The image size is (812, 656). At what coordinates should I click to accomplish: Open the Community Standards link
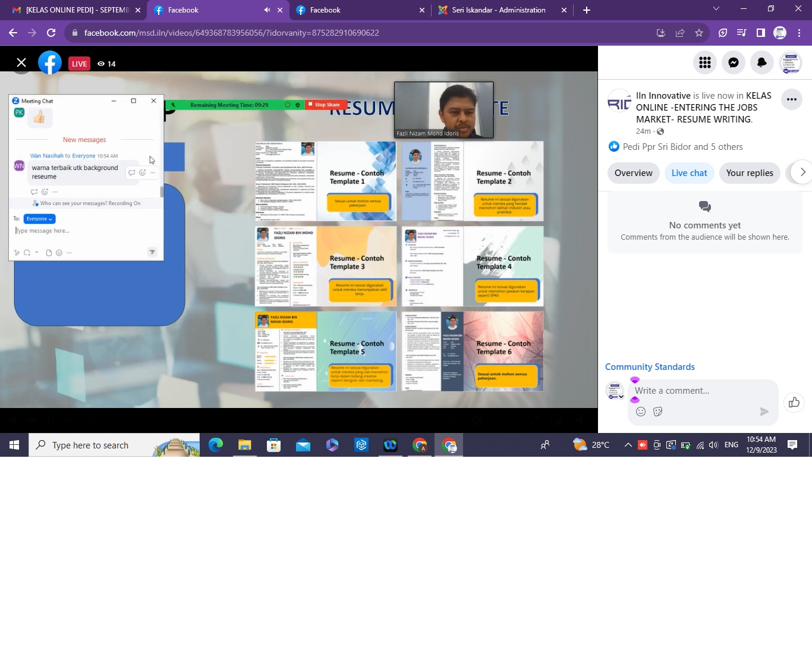point(650,367)
